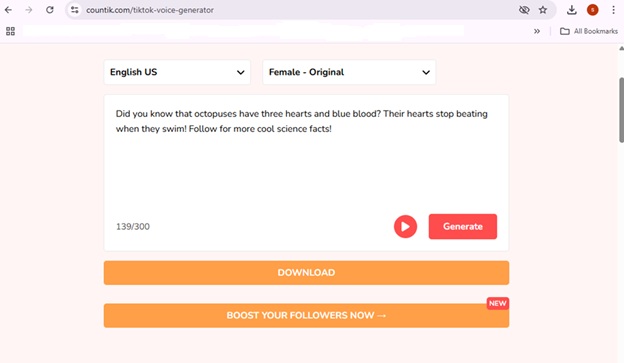Open the profile avatar menu

[593, 10]
